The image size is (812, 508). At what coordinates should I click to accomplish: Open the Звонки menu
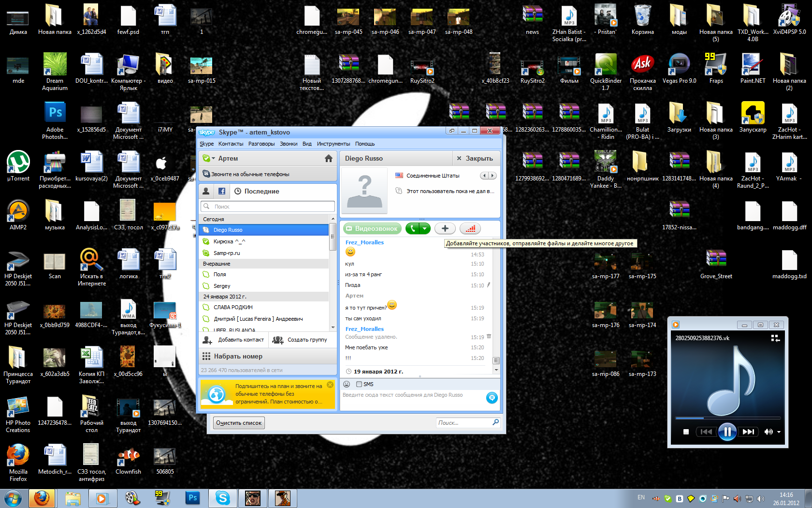pos(289,144)
